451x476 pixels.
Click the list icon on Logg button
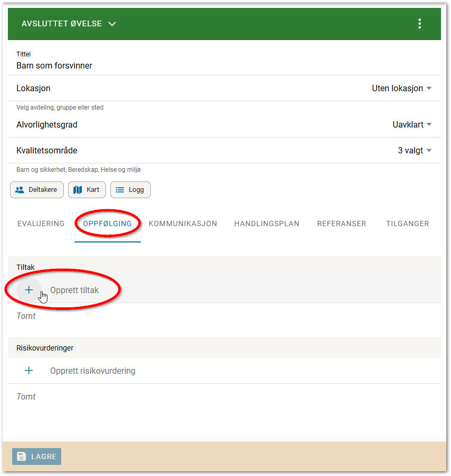[120, 190]
